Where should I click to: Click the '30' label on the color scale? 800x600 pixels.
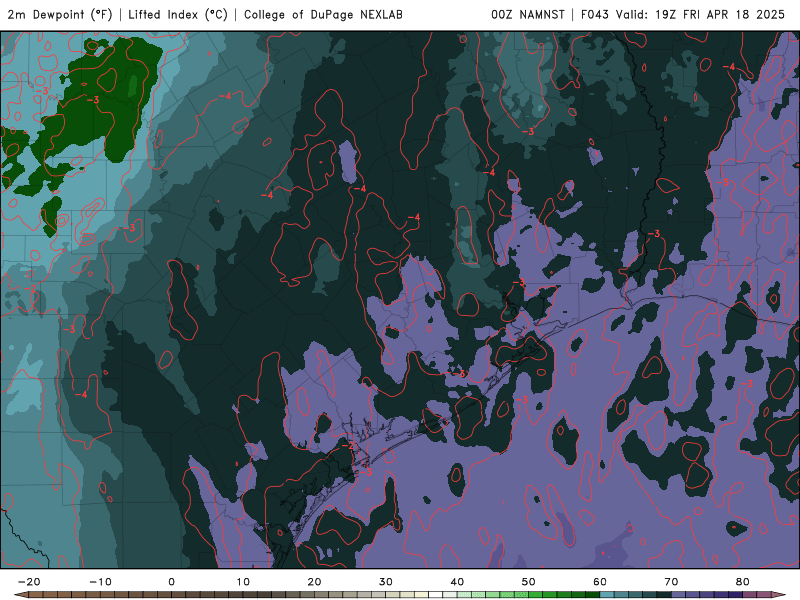click(x=386, y=582)
